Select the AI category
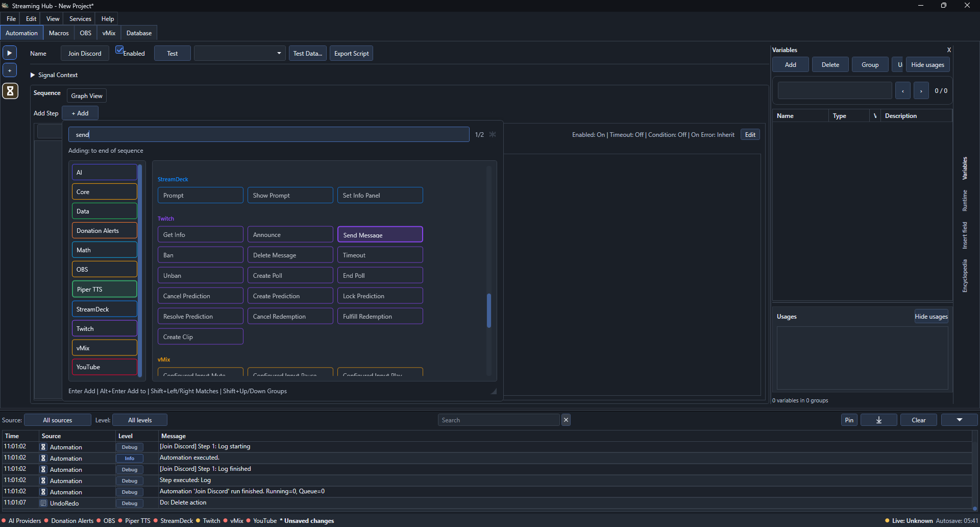The image size is (980, 527). (105, 173)
